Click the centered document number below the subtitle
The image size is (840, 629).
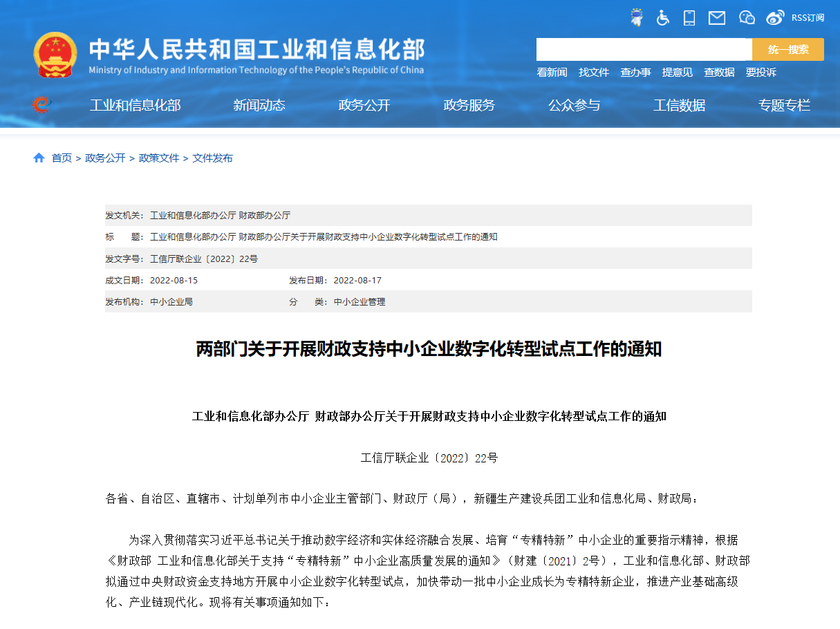coord(429,458)
